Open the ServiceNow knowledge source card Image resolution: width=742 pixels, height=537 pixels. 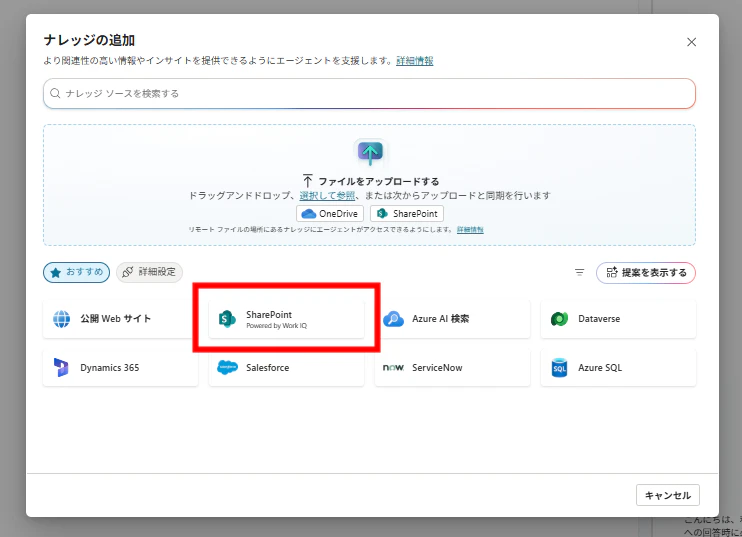point(452,368)
